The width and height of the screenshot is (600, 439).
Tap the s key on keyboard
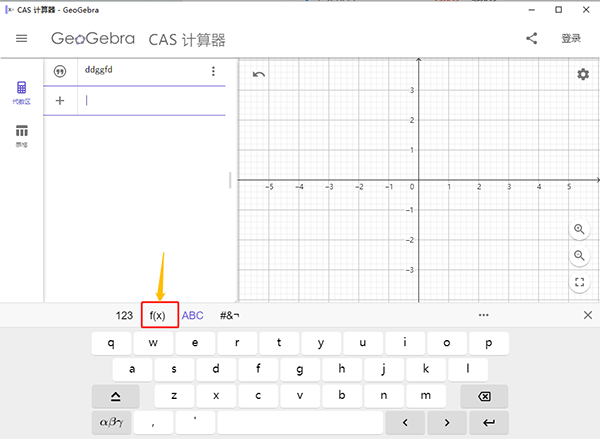coord(174,369)
